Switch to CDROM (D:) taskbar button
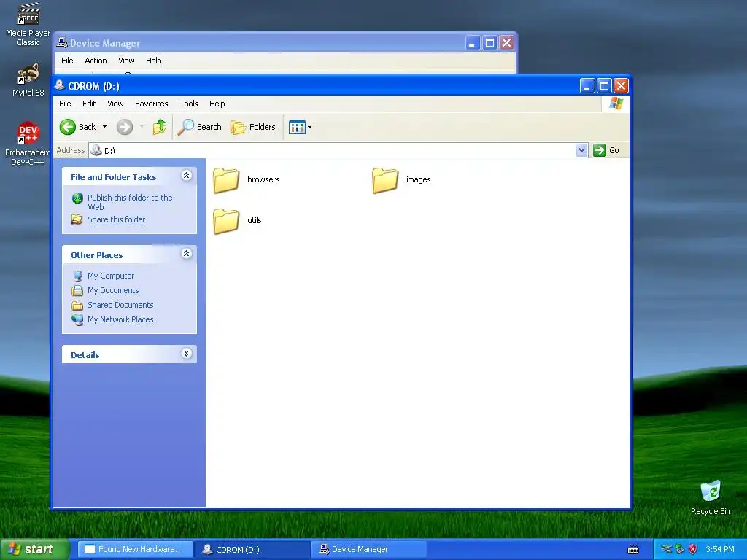This screenshot has height=560, width=747. (252, 550)
